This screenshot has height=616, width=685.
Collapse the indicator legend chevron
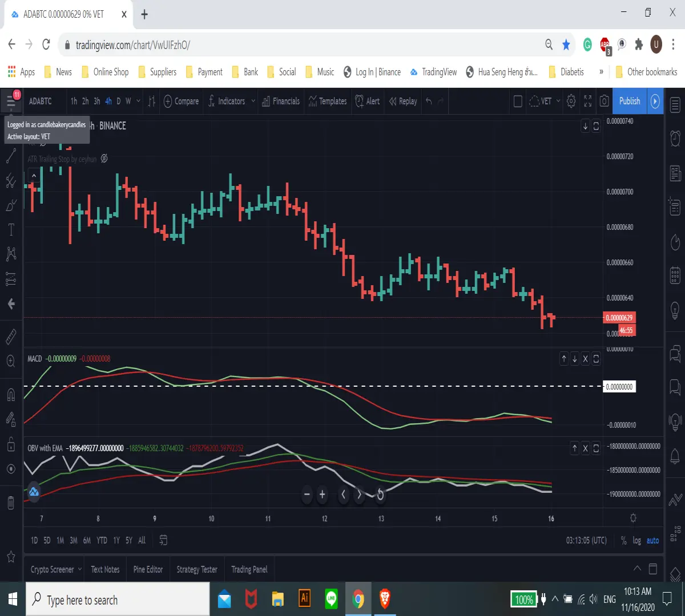(x=34, y=175)
